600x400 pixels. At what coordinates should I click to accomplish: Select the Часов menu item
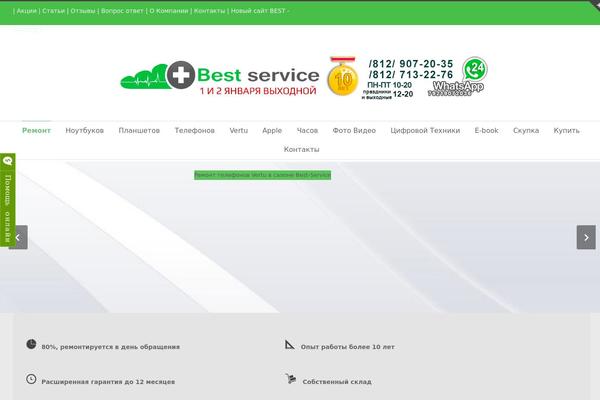point(307,131)
